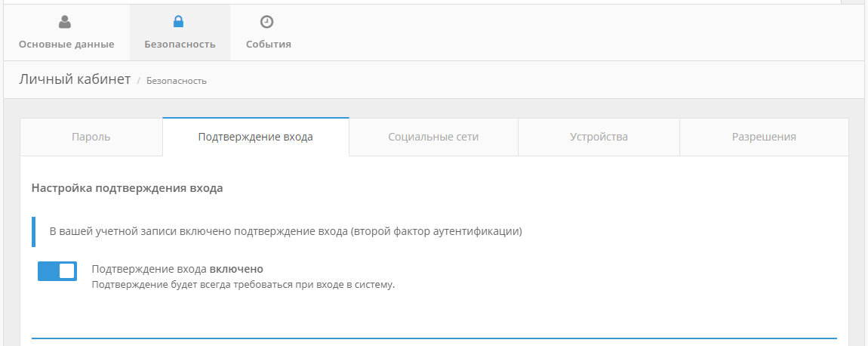Click the info banner about второй фактор аутентификации

click(285, 232)
